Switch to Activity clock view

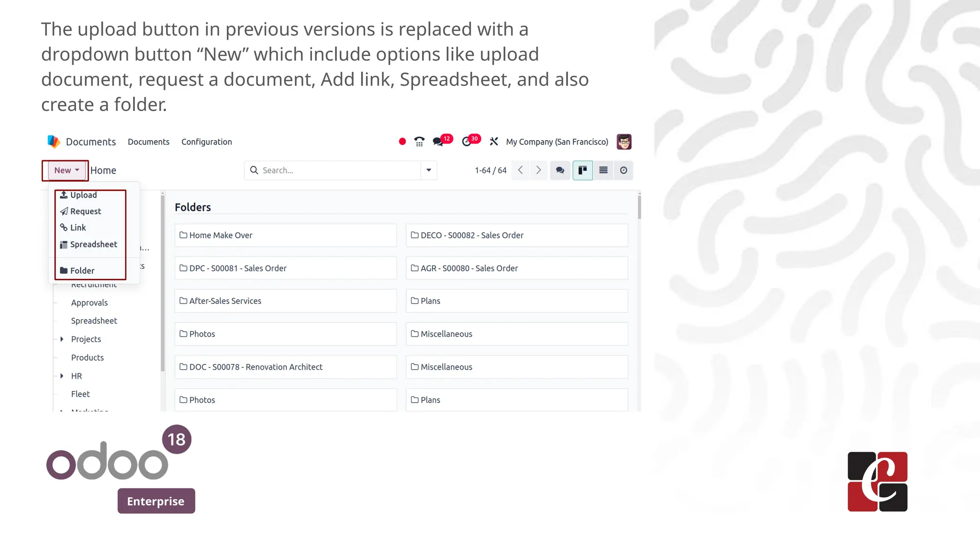coord(624,170)
